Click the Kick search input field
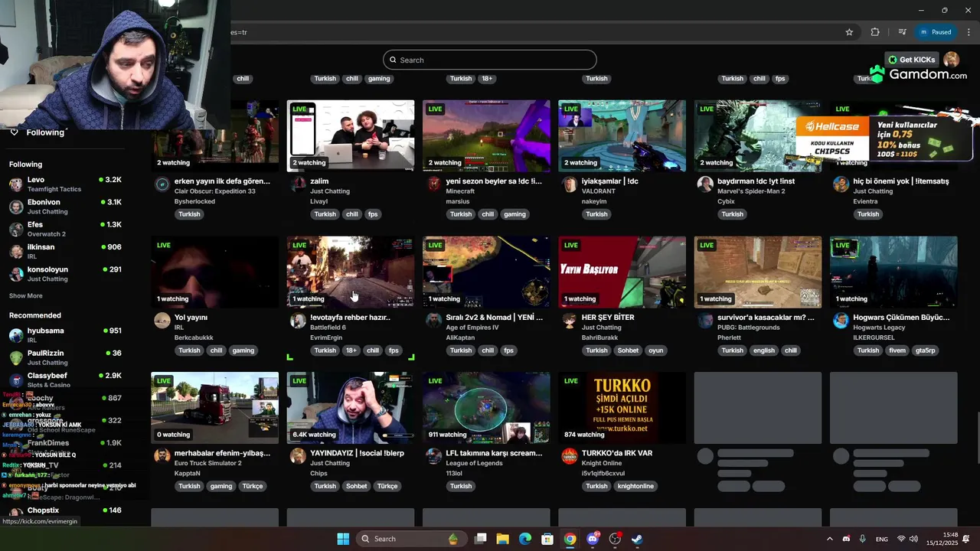The height and width of the screenshot is (551, 980). coord(490,60)
